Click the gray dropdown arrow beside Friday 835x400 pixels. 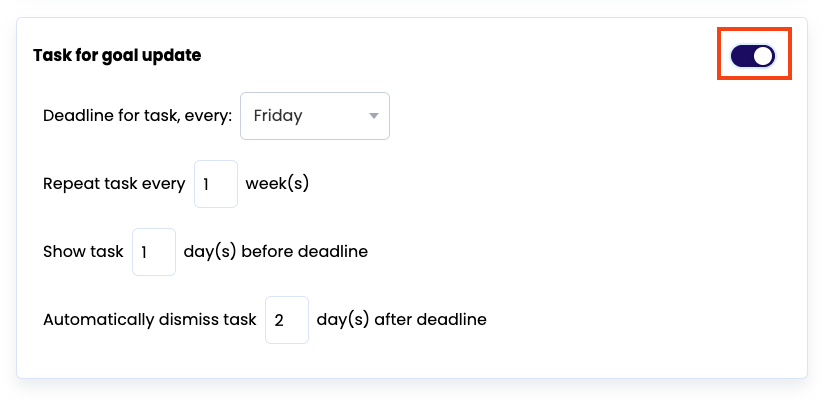(x=374, y=116)
